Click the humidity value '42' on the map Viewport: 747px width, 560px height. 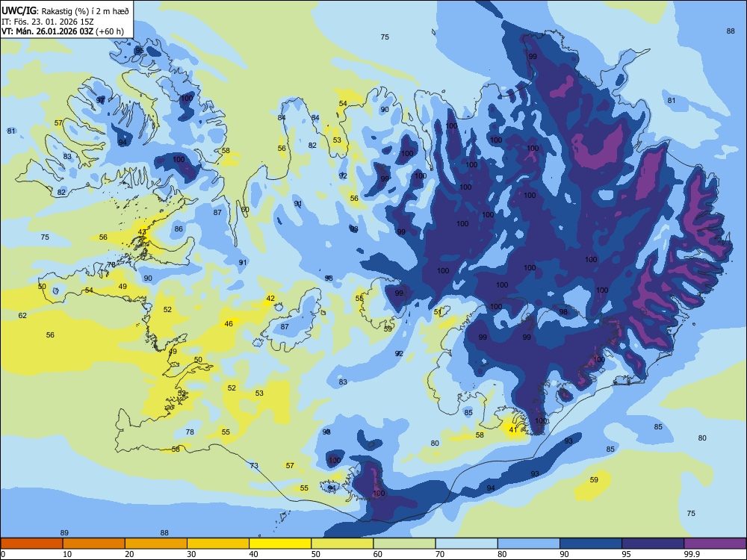point(270,299)
